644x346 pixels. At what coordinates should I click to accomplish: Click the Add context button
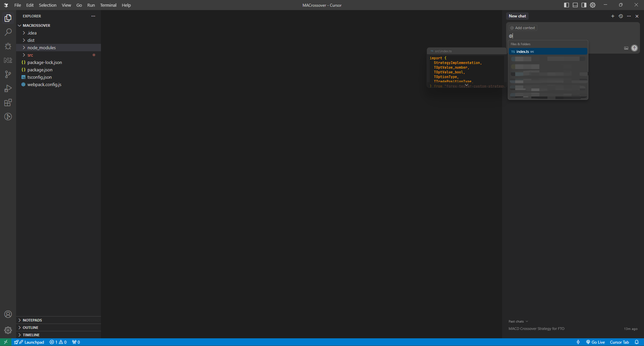click(523, 28)
